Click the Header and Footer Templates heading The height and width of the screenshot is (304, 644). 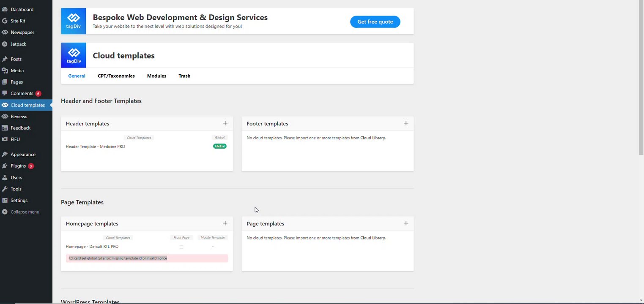pos(101,101)
